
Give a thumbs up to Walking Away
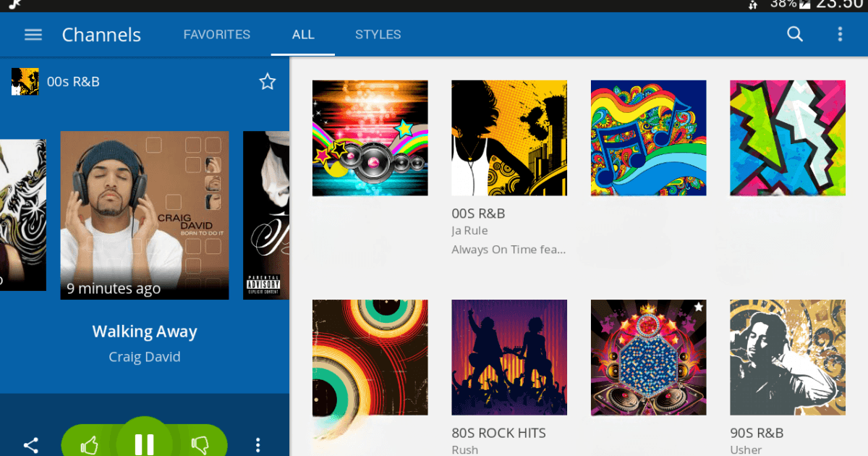click(x=90, y=444)
